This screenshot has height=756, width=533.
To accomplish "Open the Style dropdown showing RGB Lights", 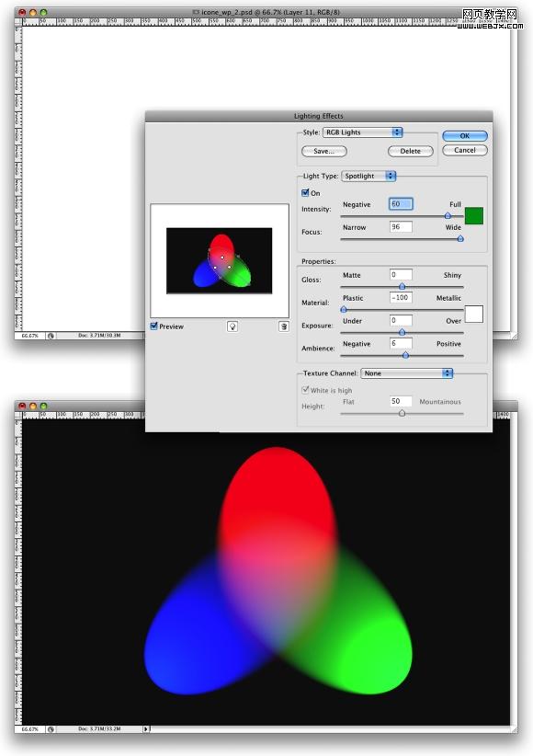I will pyautogui.click(x=362, y=132).
